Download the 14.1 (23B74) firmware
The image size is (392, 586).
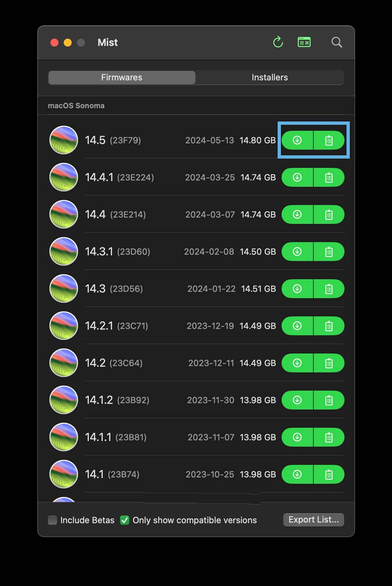(x=297, y=474)
